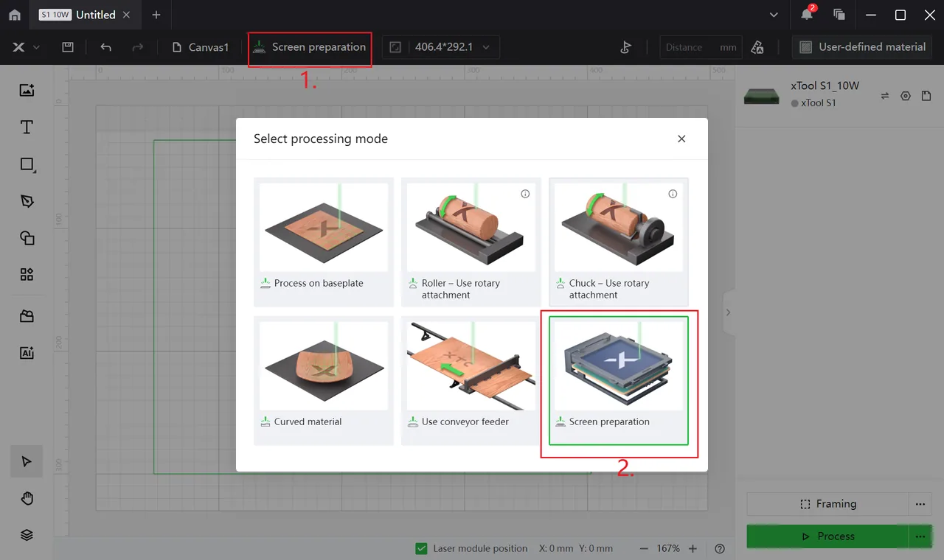Select the Canvas1 tab

(x=200, y=47)
